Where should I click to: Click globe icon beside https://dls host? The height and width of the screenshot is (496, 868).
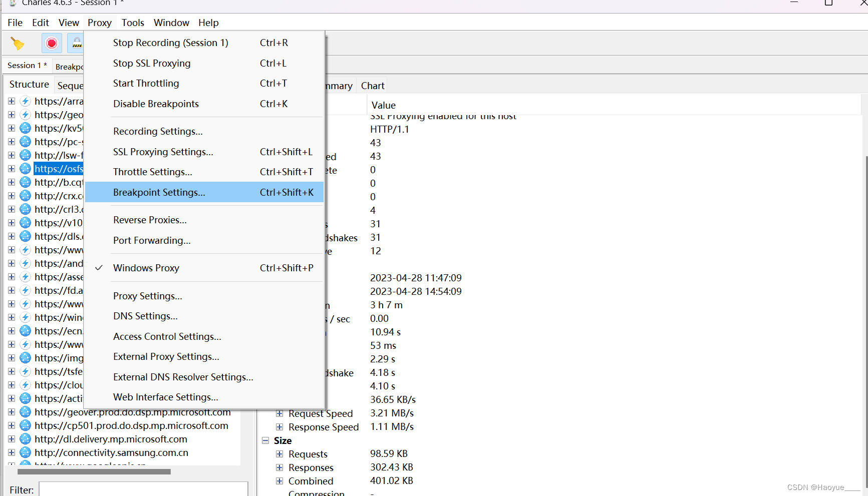tap(25, 236)
